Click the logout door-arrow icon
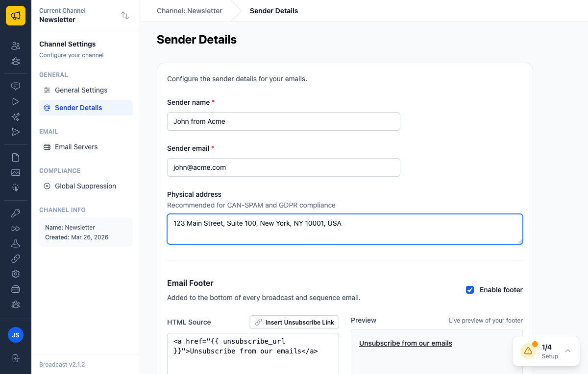This screenshot has height=374, width=588. pyautogui.click(x=16, y=358)
